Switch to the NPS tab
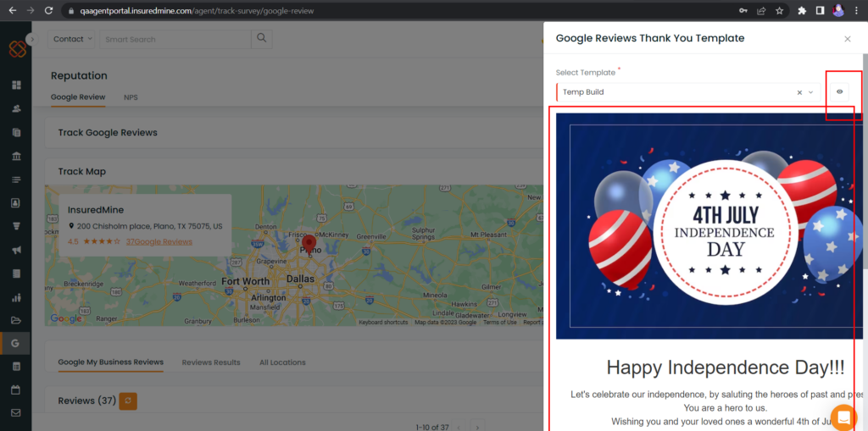 pos(131,97)
